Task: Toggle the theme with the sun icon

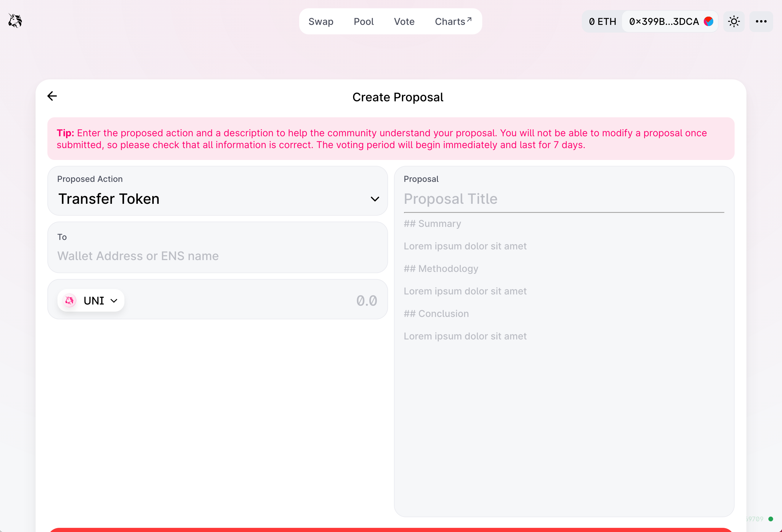Action: [734, 21]
